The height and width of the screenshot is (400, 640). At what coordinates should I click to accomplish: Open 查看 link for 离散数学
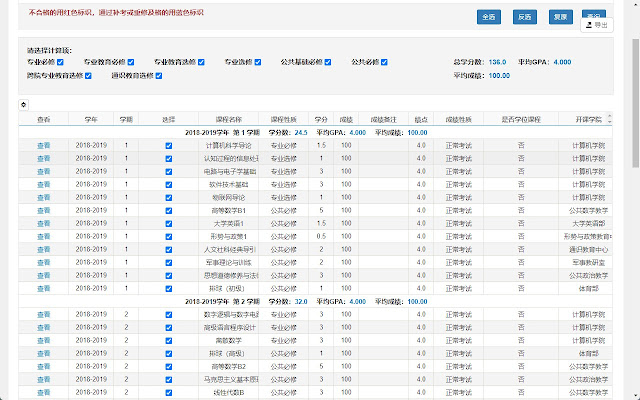[44, 340]
